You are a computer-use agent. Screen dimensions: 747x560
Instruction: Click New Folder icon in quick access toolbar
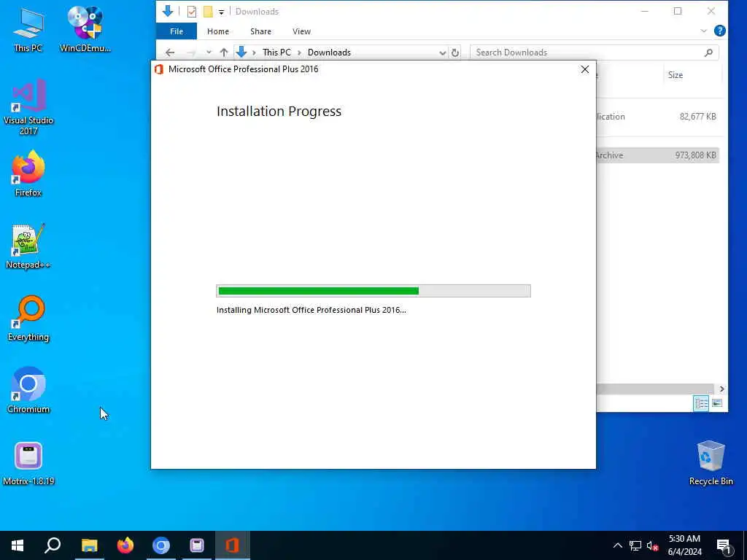tap(208, 12)
